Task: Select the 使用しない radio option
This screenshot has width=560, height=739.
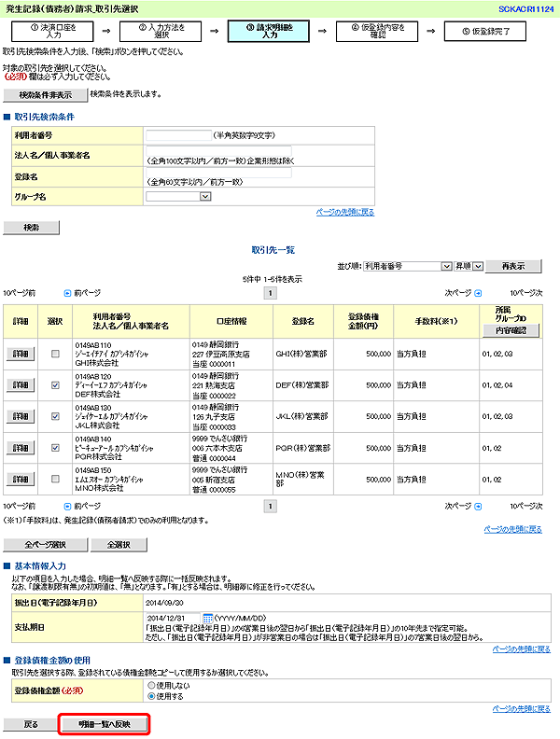Action: tap(151, 685)
